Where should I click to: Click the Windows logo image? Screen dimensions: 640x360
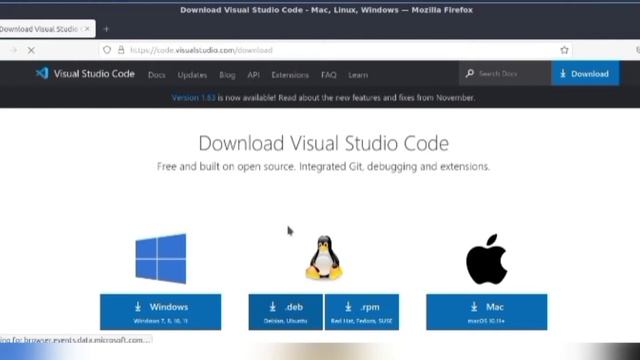click(161, 258)
